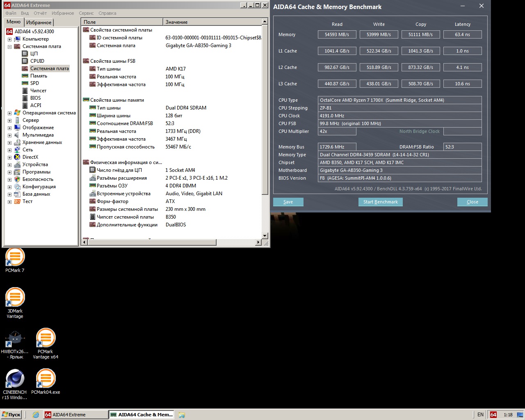The width and height of the screenshot is (525, 420).
Task: Save the benchmark results
Action: [288, 202]
